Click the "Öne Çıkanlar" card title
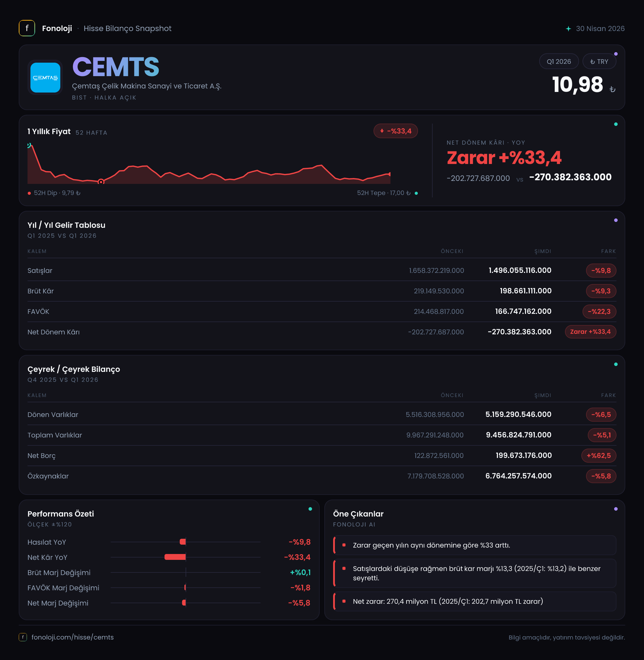644x660 pixels. tap(358, 514)
